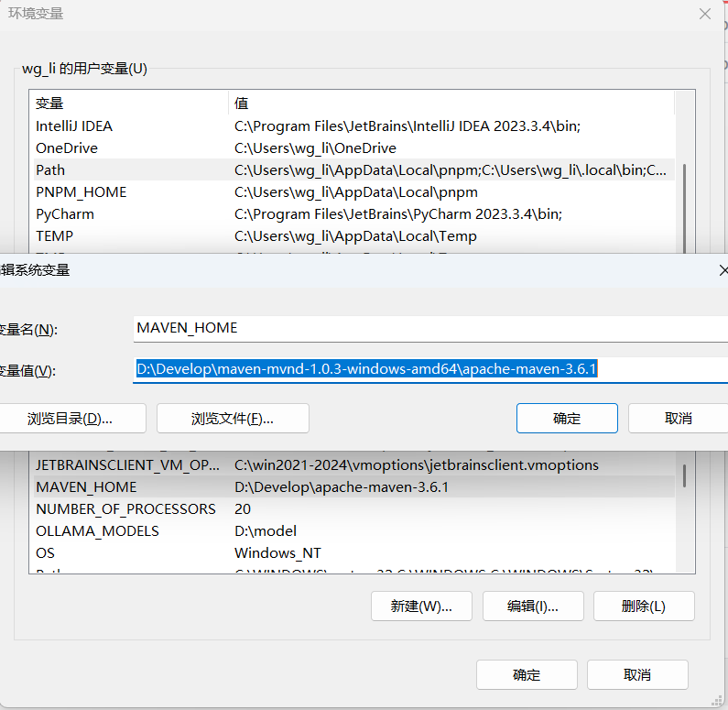Select the PyCharm user variable row
Screen dimensions: 728x710
(x=353, y=214)
